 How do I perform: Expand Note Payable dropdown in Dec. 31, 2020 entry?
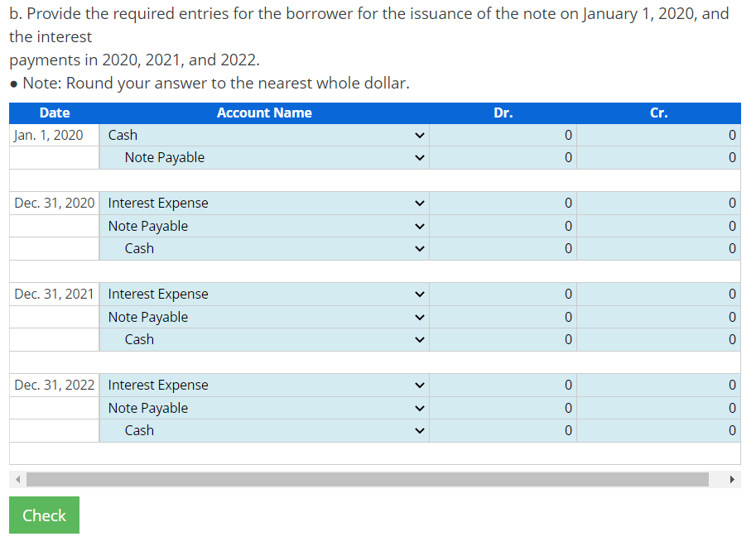click(x=264, y=226)
